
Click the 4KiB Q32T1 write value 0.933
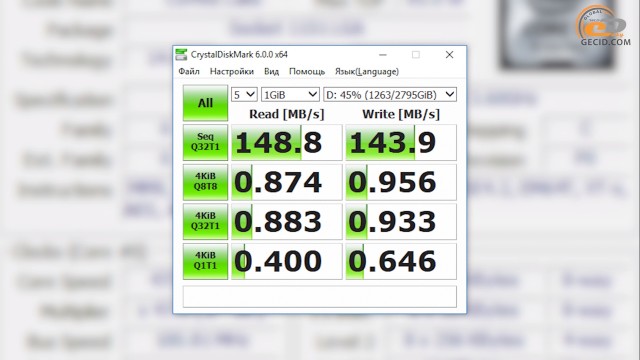pos(401,222)
